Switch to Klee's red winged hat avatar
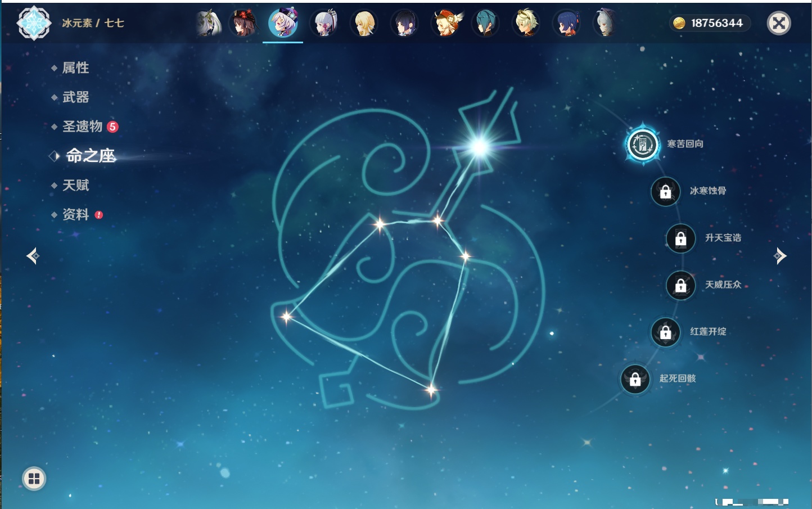The image size is (812, 509). pos(446,23)
